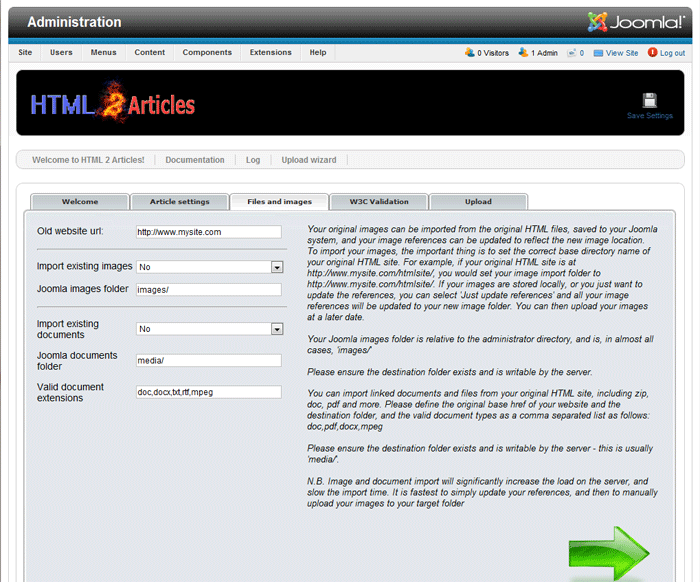Click the green next arrow
This screenshot has width=700, height=582.
(609, 553)
